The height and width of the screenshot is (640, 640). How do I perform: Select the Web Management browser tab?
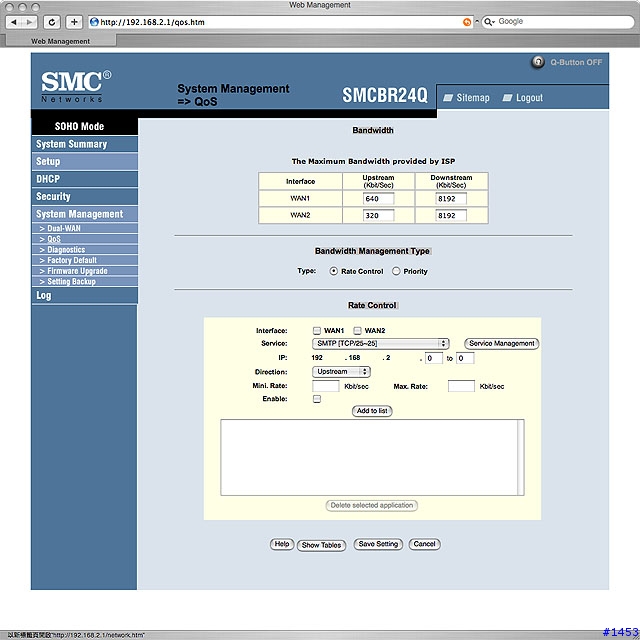60,41
